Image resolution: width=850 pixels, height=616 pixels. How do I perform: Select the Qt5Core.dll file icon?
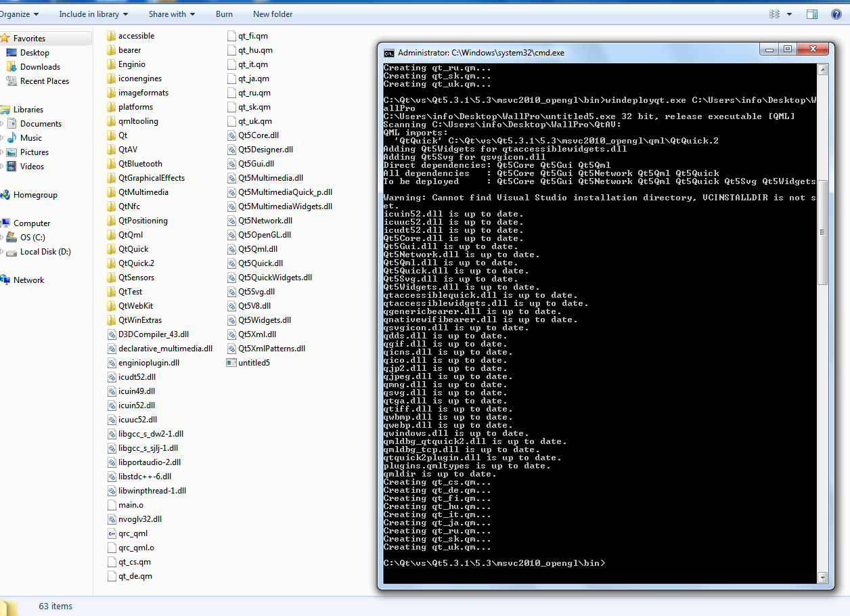[x=232, y=135]
